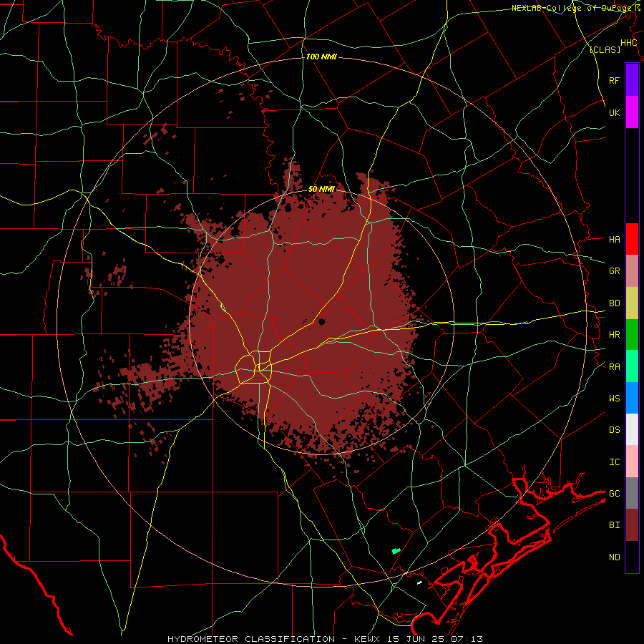Click the DS legend label
Viewport: 644px width, 644px height.
(614, 430)
